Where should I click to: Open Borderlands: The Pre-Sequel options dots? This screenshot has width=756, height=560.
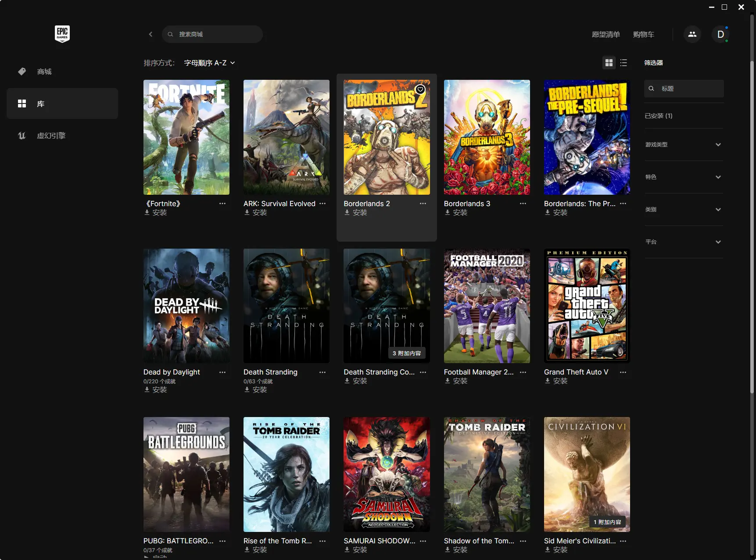coord(623,203)
